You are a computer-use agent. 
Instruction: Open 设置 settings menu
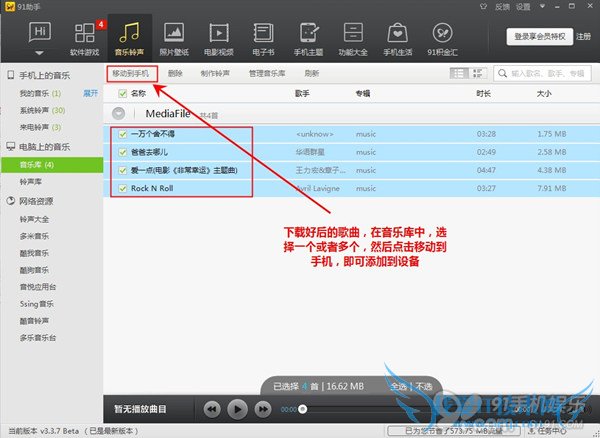pos(523,7)
